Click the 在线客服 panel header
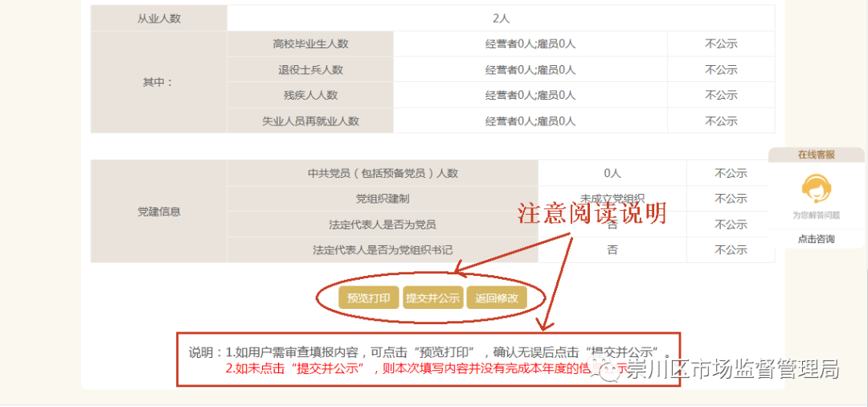The height and width of the screenshot is (407, 868). tap(816, 154)
